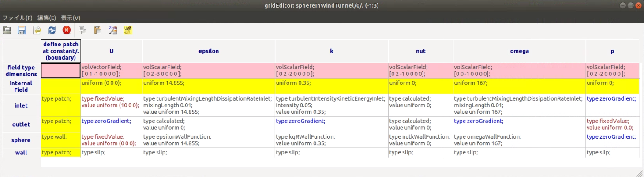The image size is (644, 177).
Task: Select the omega column header
Action: (x=519, y=51)
